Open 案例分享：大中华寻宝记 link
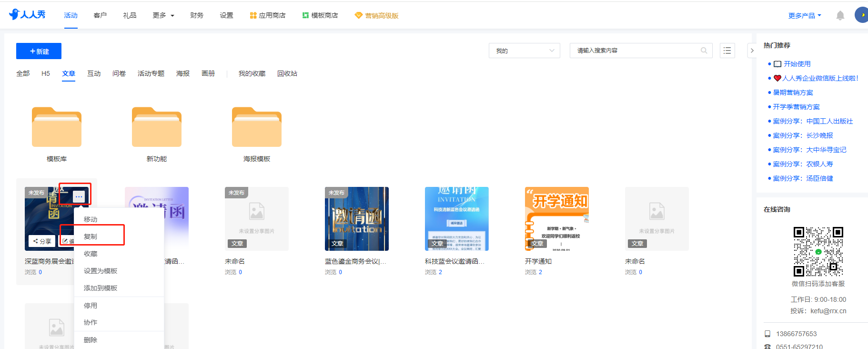This screenshot has height=349, width=868. click(x=809, y=150)
